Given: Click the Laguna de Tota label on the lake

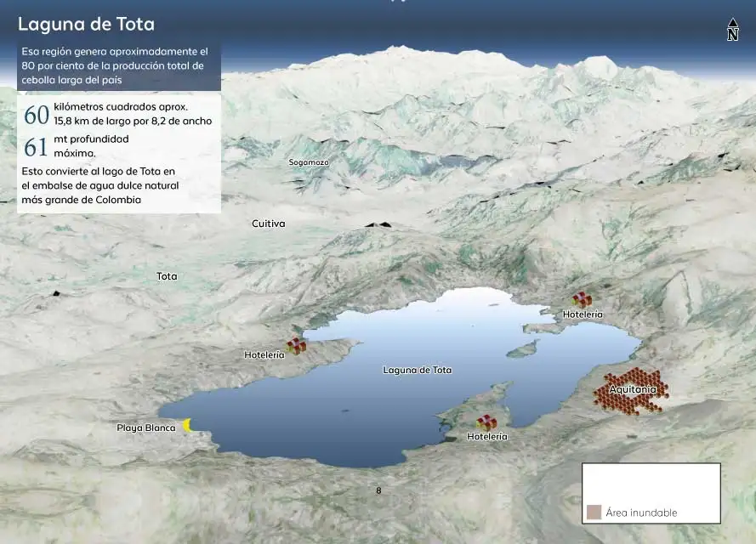Looking at the screenshot, I should click(x=417, y=370).
